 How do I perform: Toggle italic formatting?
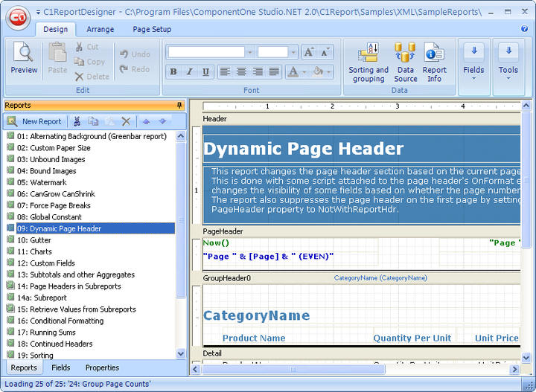pyautogui.click(x=189, y=72)
